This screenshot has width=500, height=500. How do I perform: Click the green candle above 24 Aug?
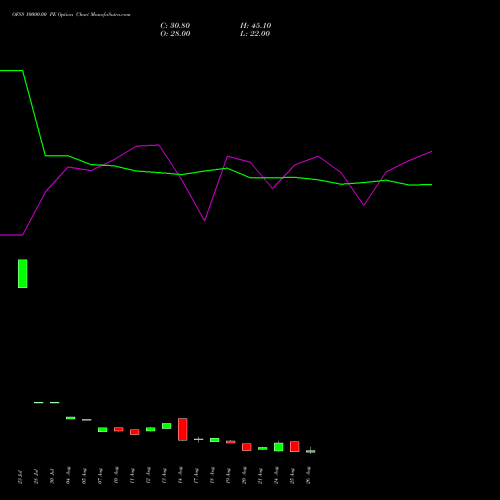(x=279, y=447)
